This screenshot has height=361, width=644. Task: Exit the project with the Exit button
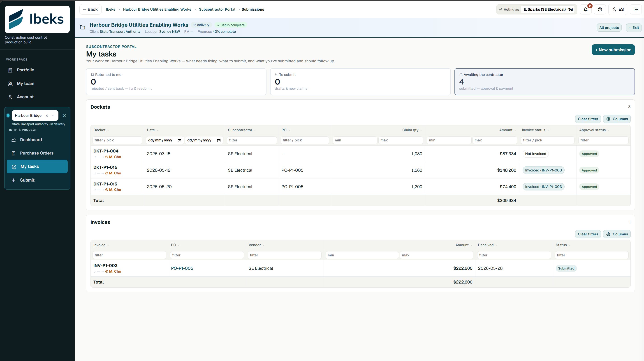coord(633,28)
